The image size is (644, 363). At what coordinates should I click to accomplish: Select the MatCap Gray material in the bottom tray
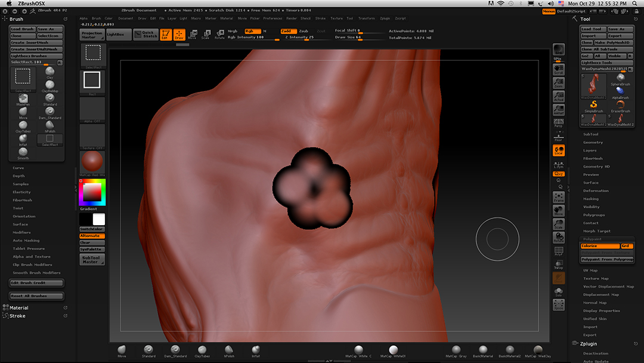pos(456,350)
